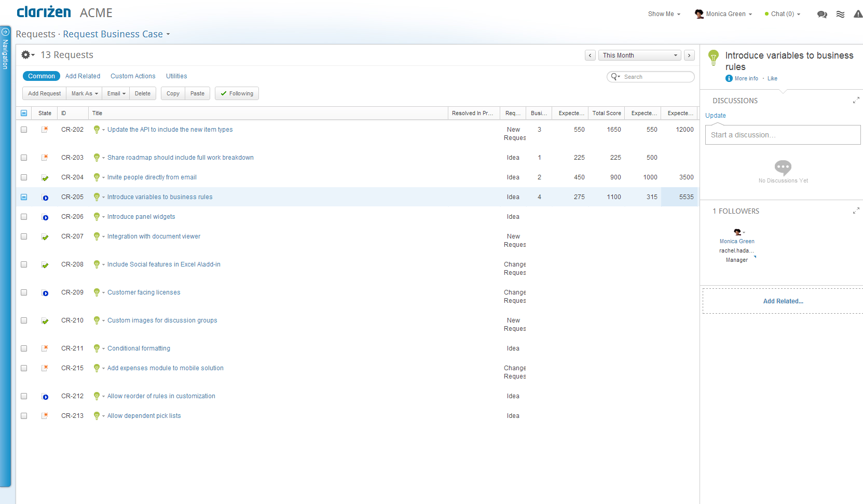Click the chat bubbles icon in top bar

click(x=822, y=15)
